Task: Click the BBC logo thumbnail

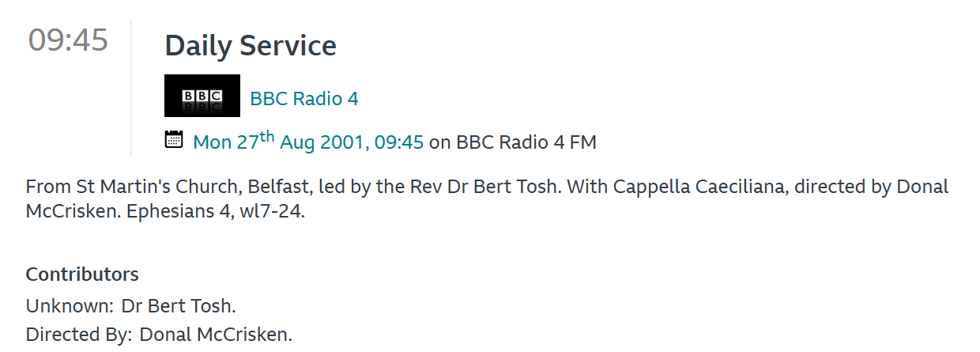Action: click(x=202, y=96)
